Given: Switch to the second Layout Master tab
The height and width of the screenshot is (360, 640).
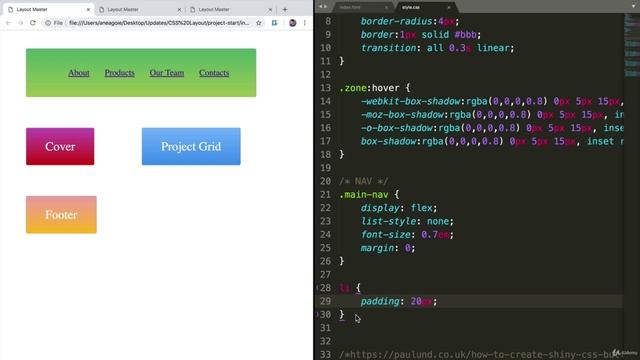Looking at the screenshot, I should (x=139, y=9).
